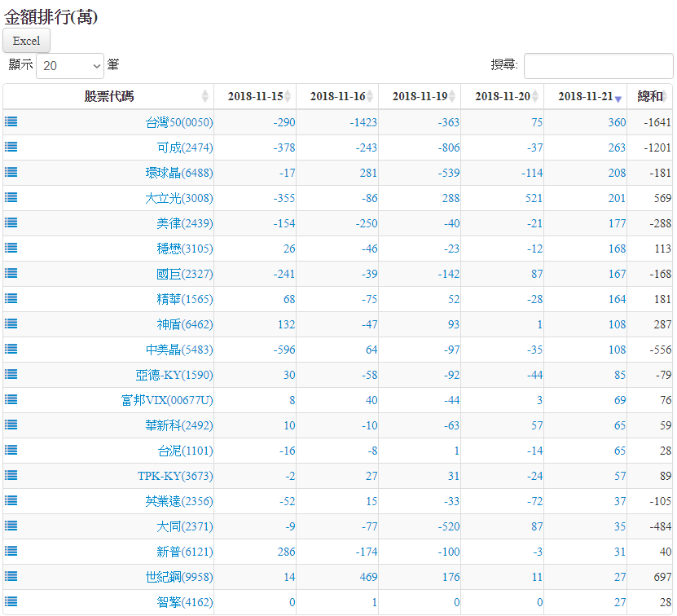
Task: Click the -1423 value in the 台灣50 row
Action: pos(362,122)
